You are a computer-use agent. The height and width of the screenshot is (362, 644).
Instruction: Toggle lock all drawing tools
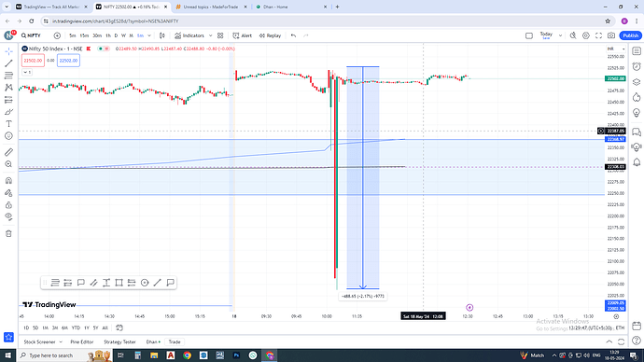[8, 205]
